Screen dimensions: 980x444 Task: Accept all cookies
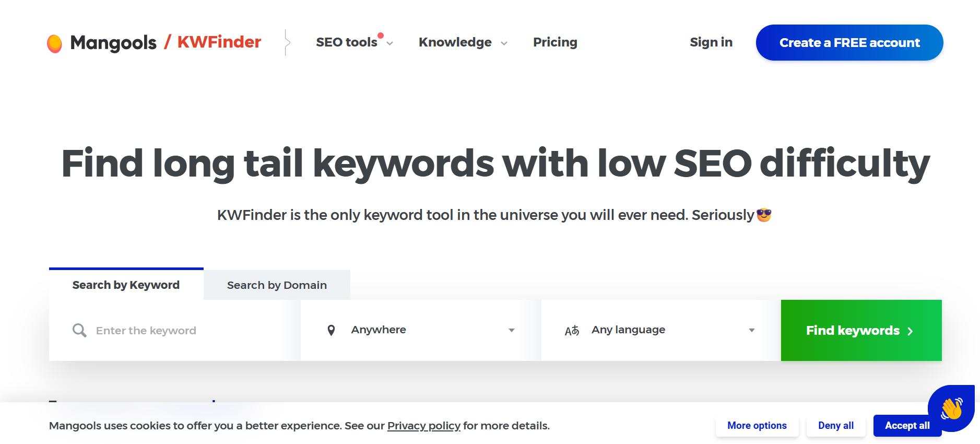coord(907,426)
